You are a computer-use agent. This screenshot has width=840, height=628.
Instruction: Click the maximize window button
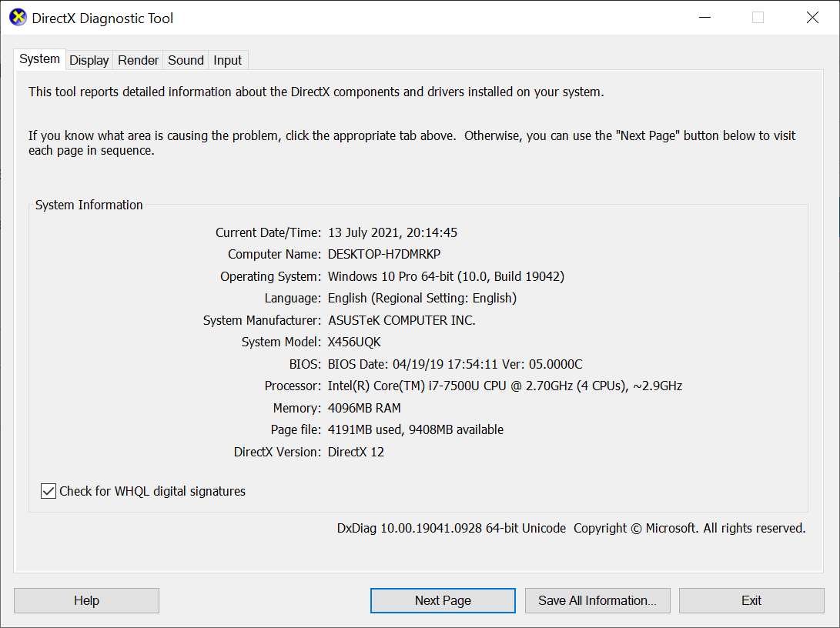tap(758, 18)
